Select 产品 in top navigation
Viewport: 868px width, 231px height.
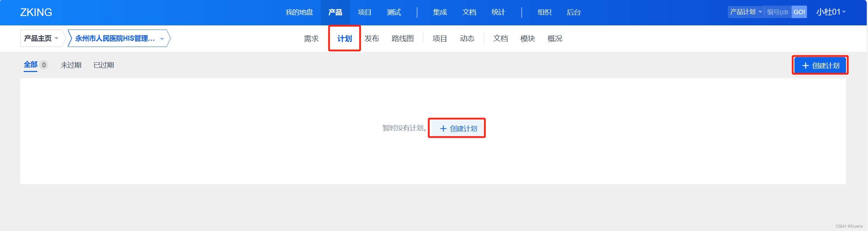coord(335,12)
